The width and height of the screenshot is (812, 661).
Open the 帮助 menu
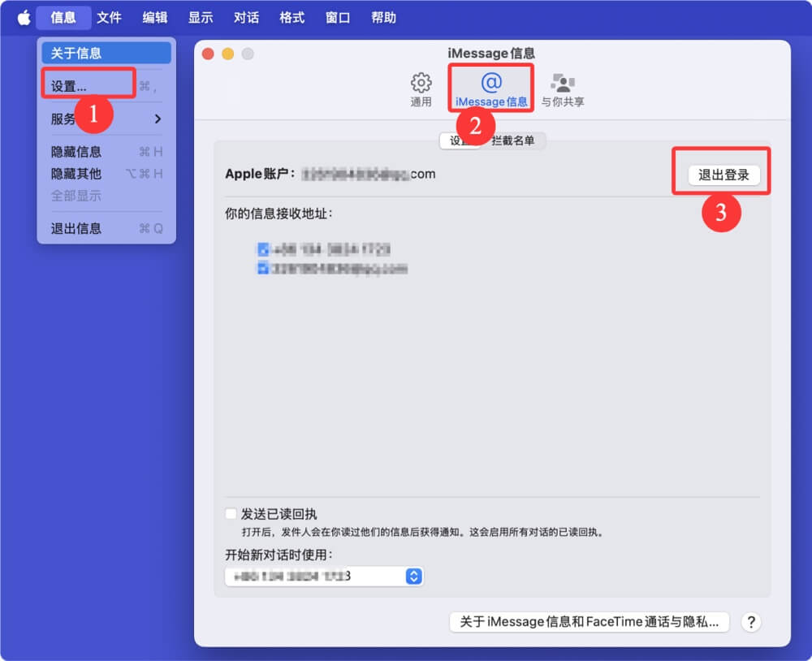[384, 16]
